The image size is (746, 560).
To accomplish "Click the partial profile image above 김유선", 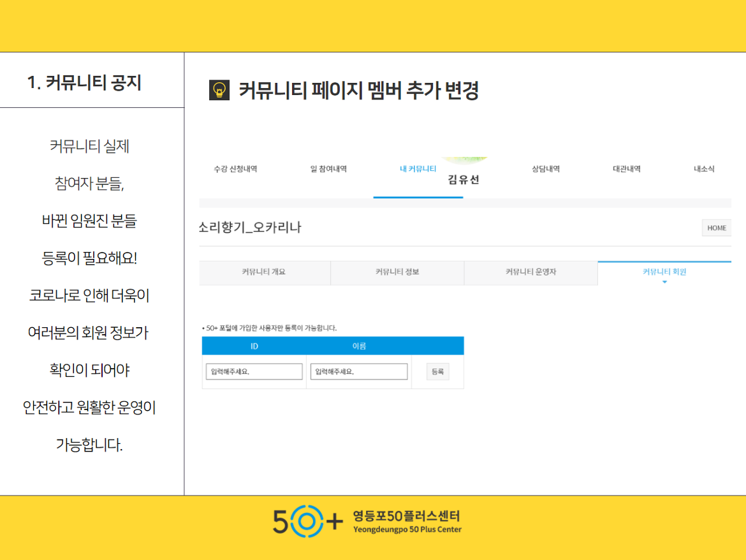I will click(x=464, y=160).
